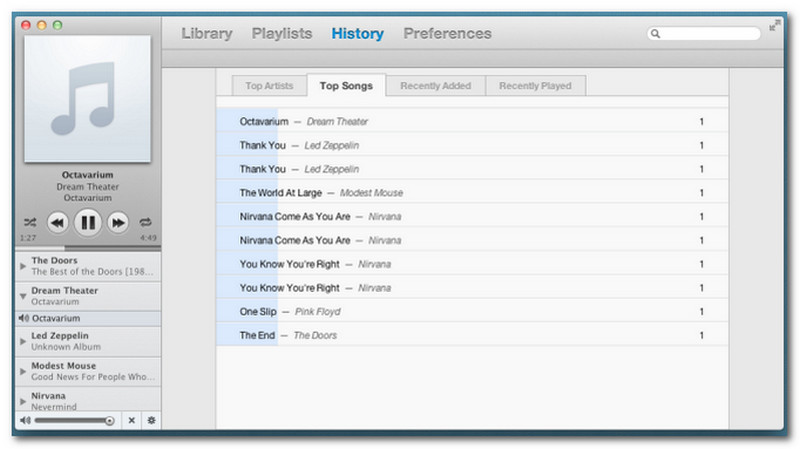
Task: Expand the Nirvana Nevermind album
Action: [x=23, y=401]
